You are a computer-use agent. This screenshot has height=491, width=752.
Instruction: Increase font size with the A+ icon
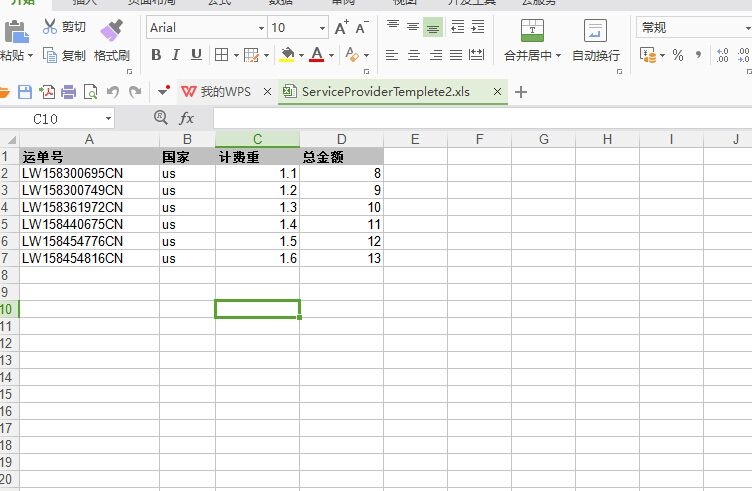click(x=342, y=28)
